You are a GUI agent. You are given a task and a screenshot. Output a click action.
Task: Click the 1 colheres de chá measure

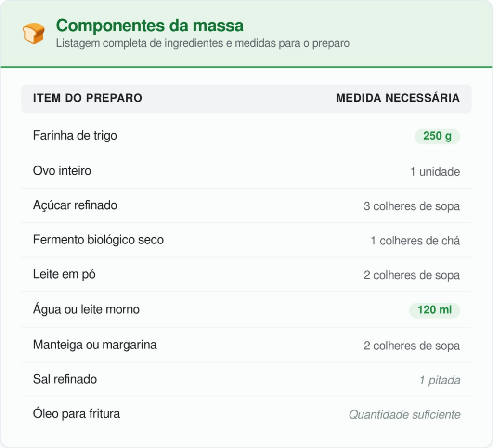(415, 241)
